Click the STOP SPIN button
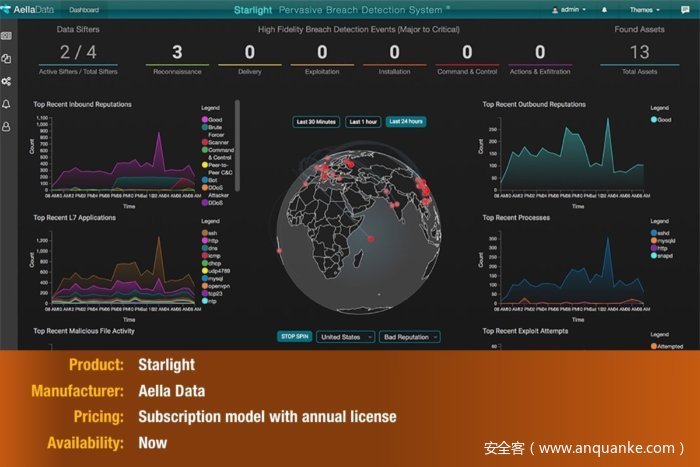The height and width of the screenshot is (467, 700). pyautogui.click(x=293, y=337)
